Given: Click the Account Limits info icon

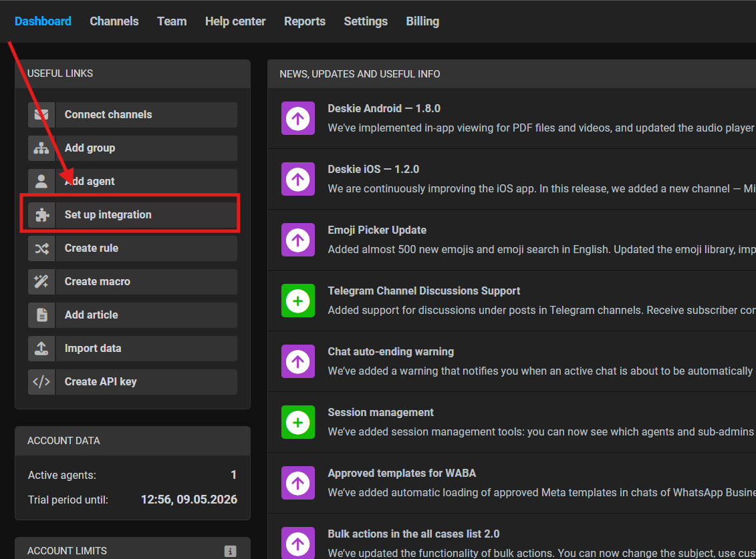Looking at the screenshot, I should 230,551.
